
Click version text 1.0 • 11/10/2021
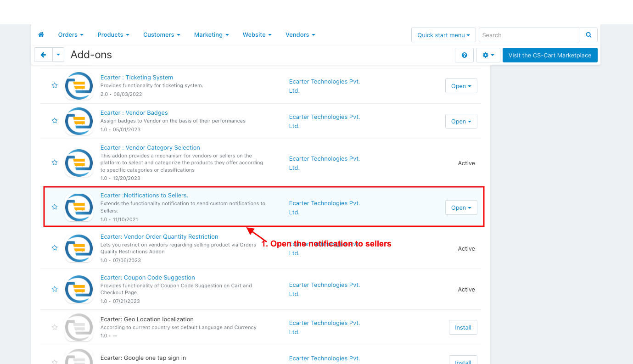tap(119, 219)
